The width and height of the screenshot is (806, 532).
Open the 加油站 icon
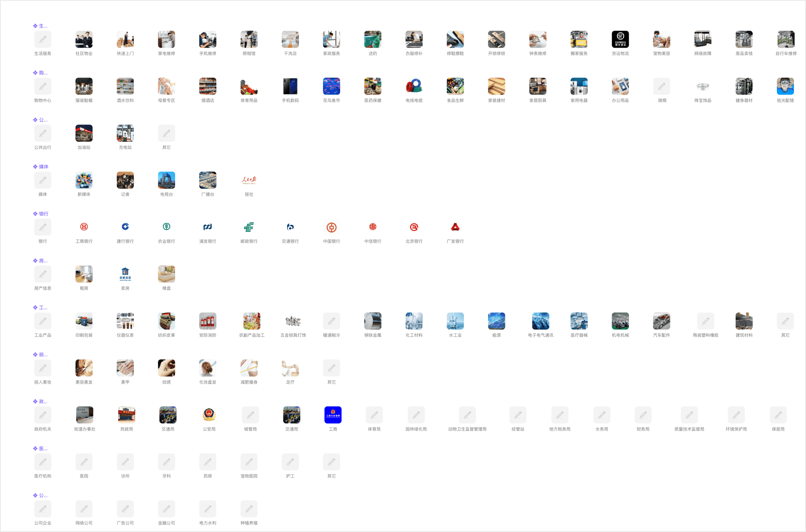pyautogui.click(x=84, y=133)
